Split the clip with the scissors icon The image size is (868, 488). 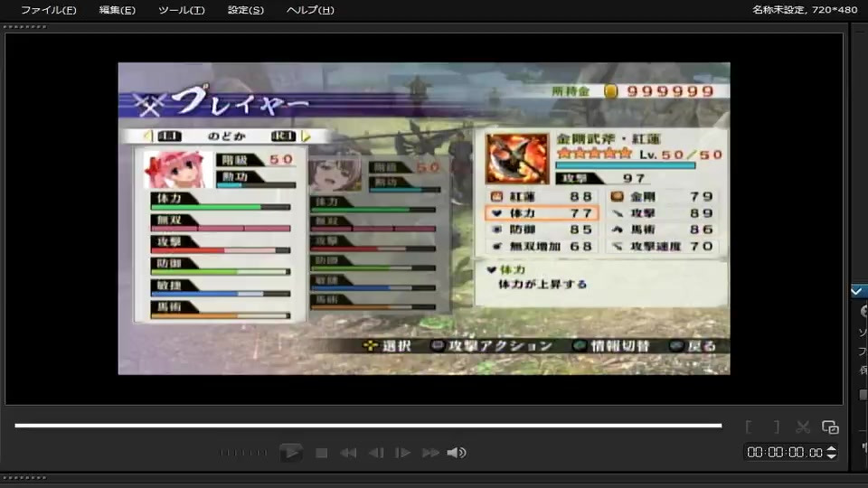(803, 427)
